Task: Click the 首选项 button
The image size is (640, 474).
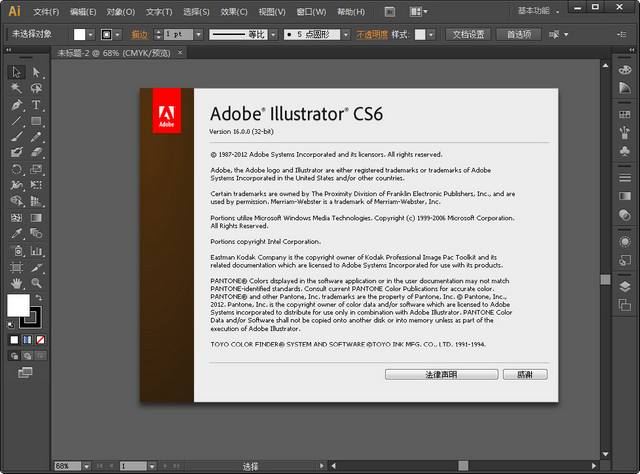Action: point(519,35)
